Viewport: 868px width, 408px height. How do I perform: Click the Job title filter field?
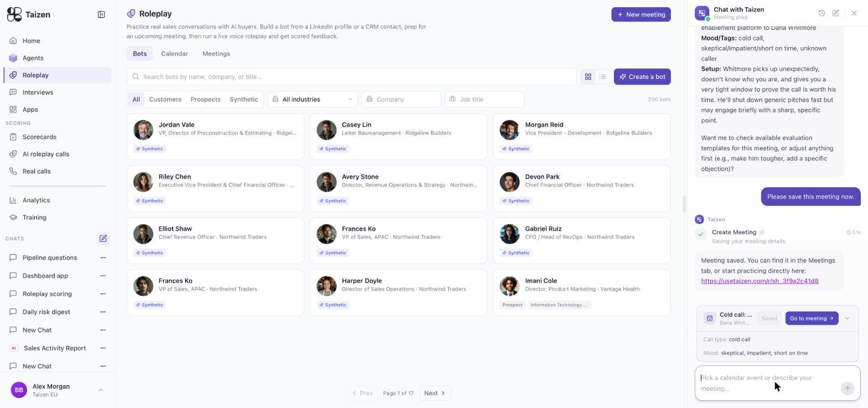coord(484,100)
